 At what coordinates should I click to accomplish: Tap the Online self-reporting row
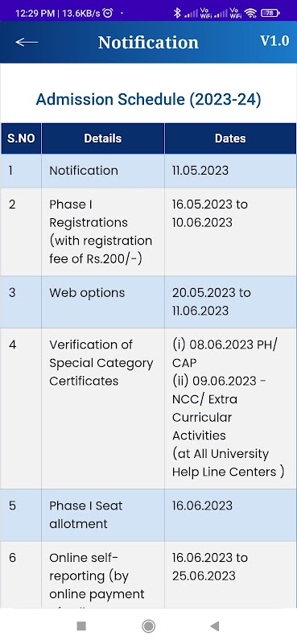tap(148, 575)
